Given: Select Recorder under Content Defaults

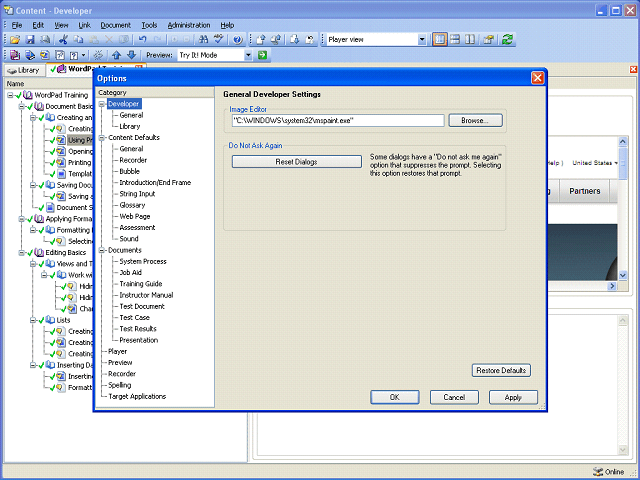Looking at the screenshot, I should tap(133, 160).
